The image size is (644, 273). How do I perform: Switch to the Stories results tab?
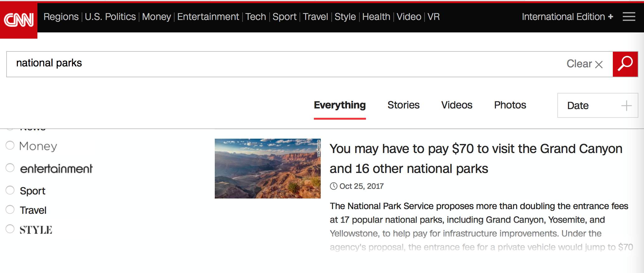click(403, 105)
